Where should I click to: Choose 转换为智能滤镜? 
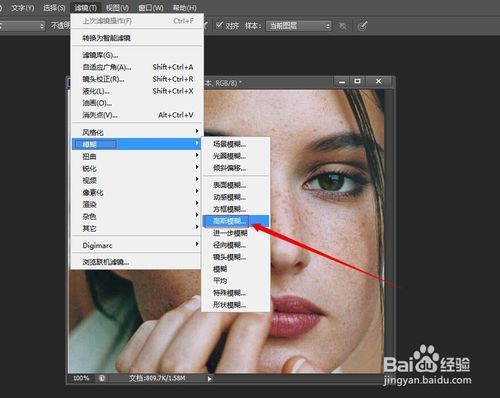click(136, 38)
